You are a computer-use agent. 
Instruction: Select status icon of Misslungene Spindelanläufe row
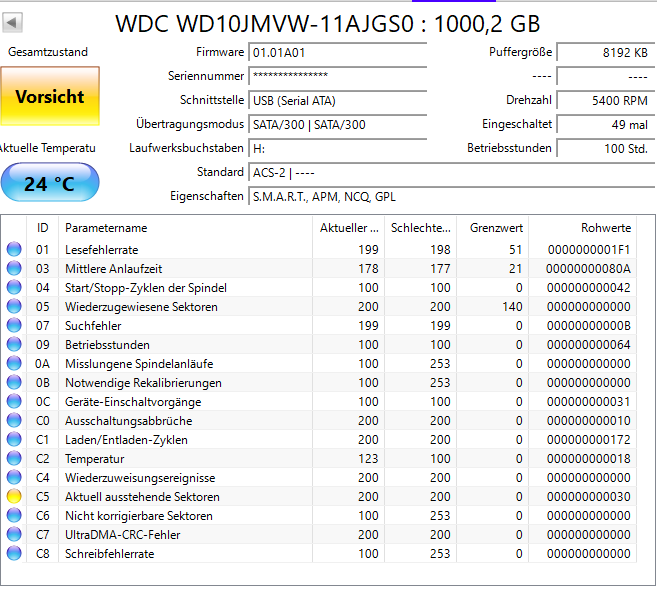[14, 363]
